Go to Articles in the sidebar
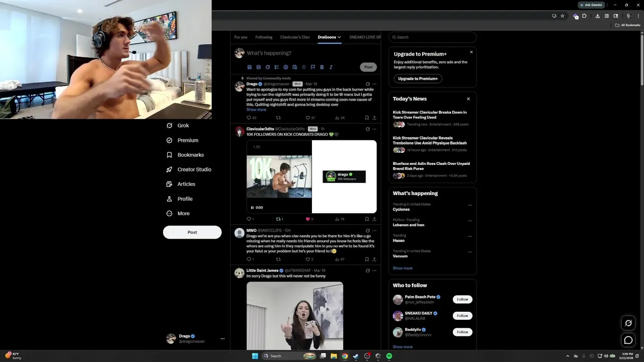This screenshot has width=644, height=362. point(181,184)
